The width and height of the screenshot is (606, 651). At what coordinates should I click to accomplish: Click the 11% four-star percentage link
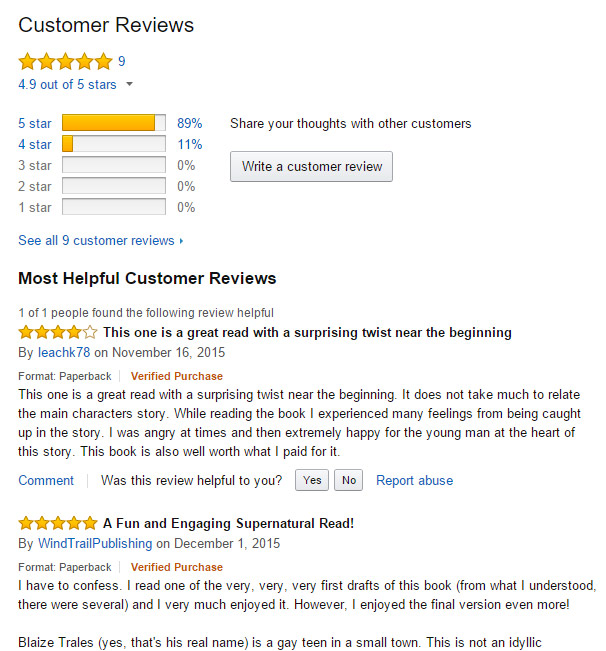tap(189, 144)
